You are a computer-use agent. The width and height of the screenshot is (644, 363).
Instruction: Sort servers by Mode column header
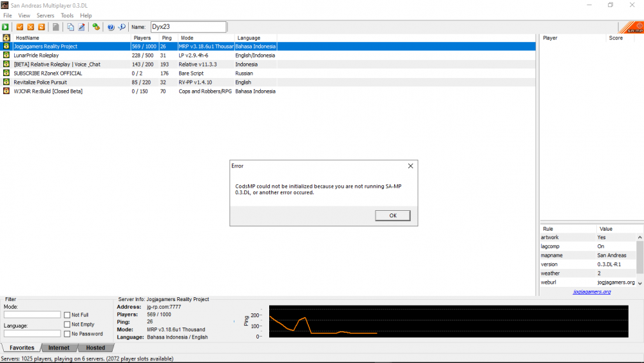[206, 38]
